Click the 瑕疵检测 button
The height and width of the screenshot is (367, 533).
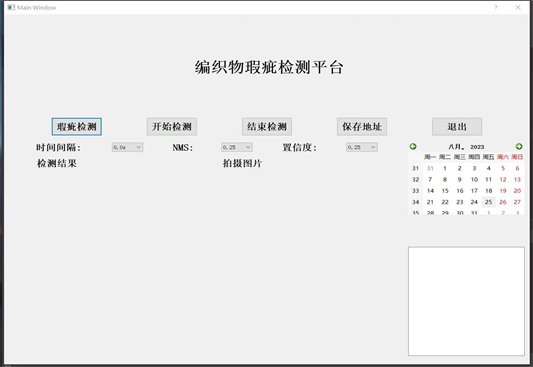(76, 127)
